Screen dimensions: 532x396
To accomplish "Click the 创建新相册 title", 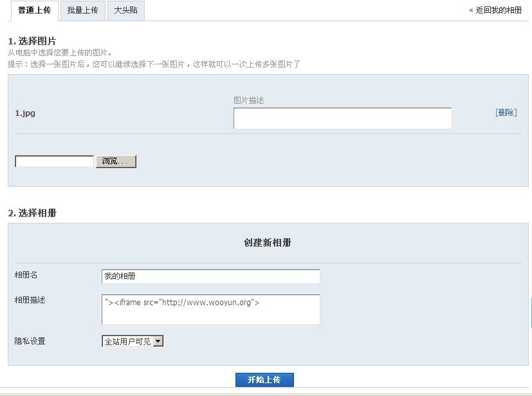I will click(268, 243).
